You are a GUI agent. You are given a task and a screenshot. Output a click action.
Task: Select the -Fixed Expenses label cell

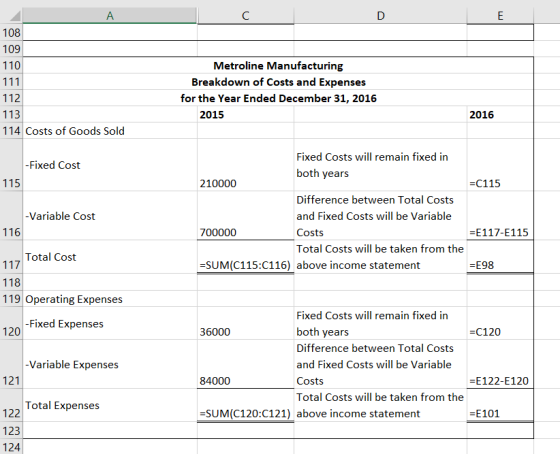click(110, 324)
